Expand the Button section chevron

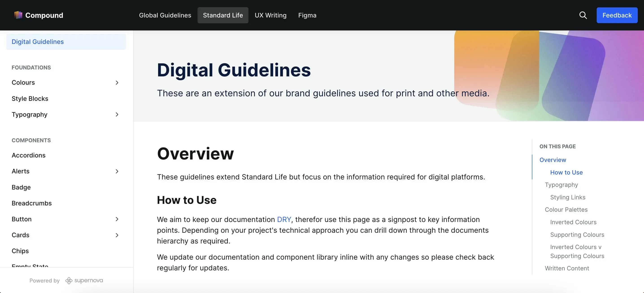117,219
